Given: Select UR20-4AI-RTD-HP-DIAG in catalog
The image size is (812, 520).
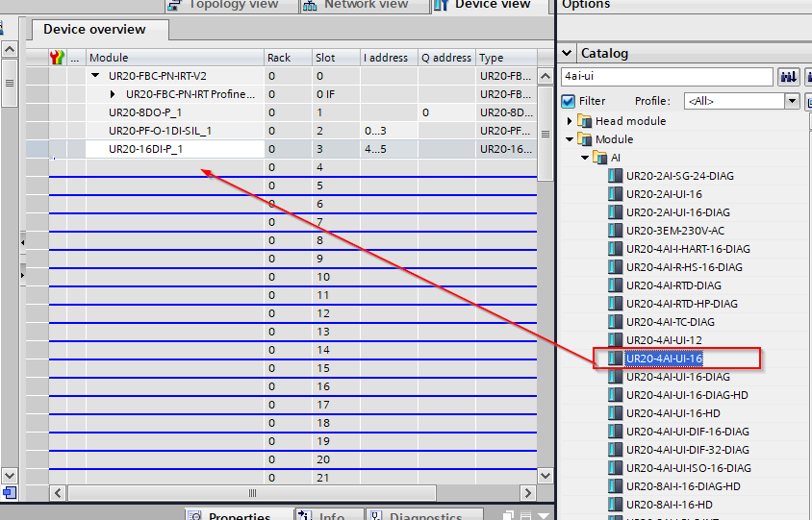Looking at the screenshot, I should coord(681,304).
